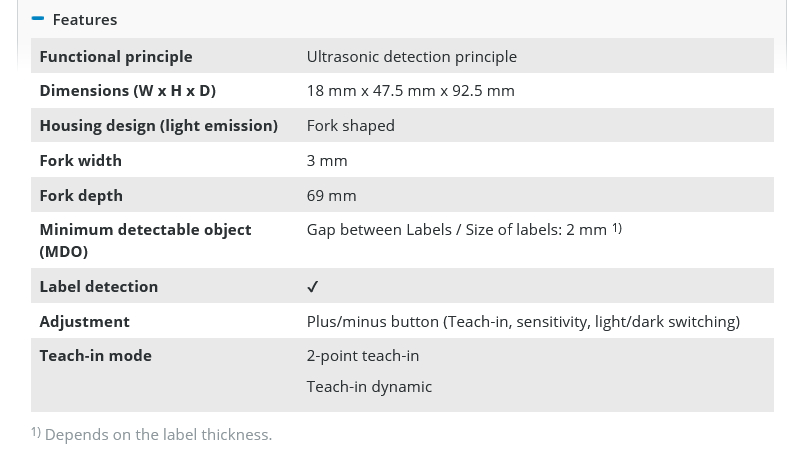Click the Adjustment row label
The height and width of the screenshot is (452, 800).
pyautogui.click(x=85, y=321)
